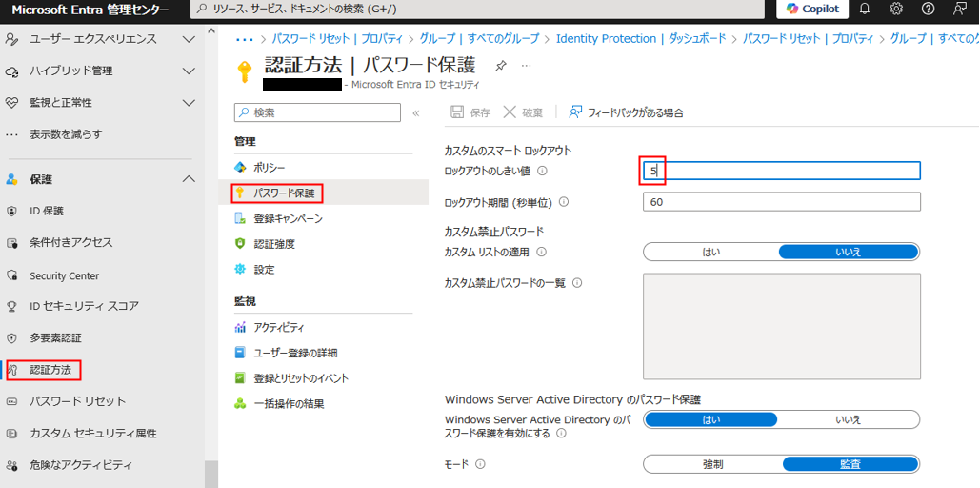Click the ID セキュリティ スコア trophy icon
Image resolution: width=980 pixels, height=488 pixels.
[x=11, y=307]
